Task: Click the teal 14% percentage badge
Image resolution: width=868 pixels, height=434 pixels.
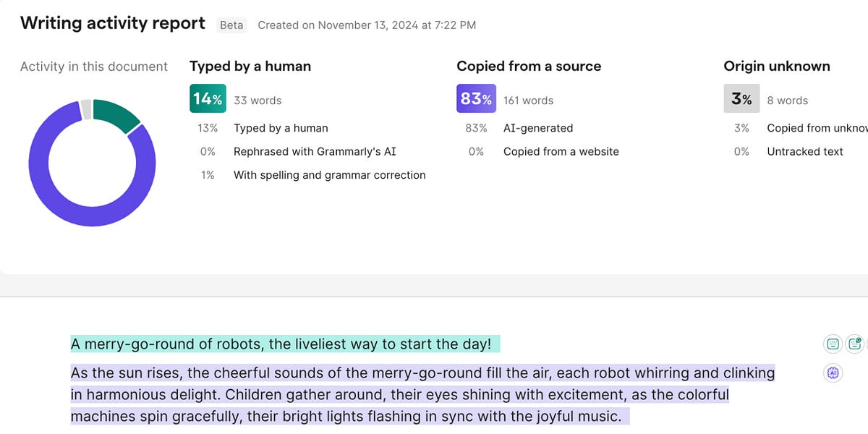Action: [x=208, y=98]
